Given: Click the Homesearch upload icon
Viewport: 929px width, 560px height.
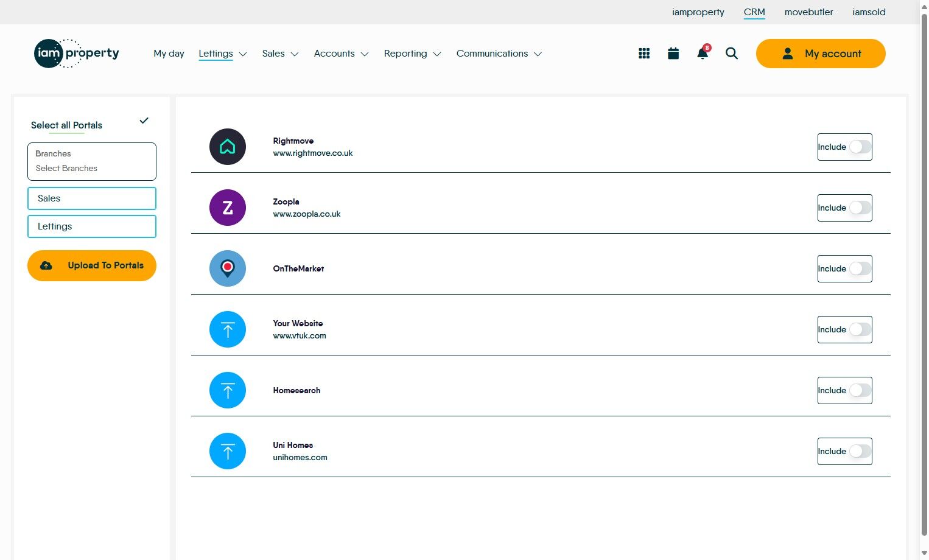Looking at the screenshot, I should point(228,390).
